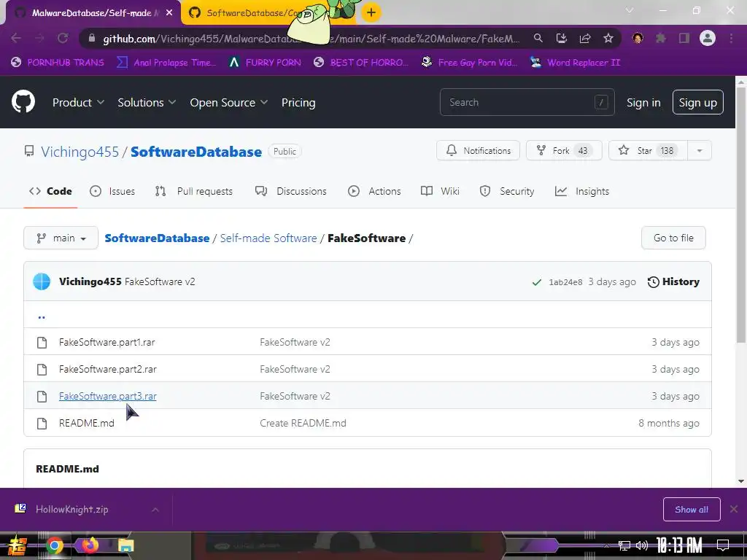This screenshot has height=560, width=747.
Task: Open FakeSoftware.part3.rar file link
Action: [x=108, y=396]
